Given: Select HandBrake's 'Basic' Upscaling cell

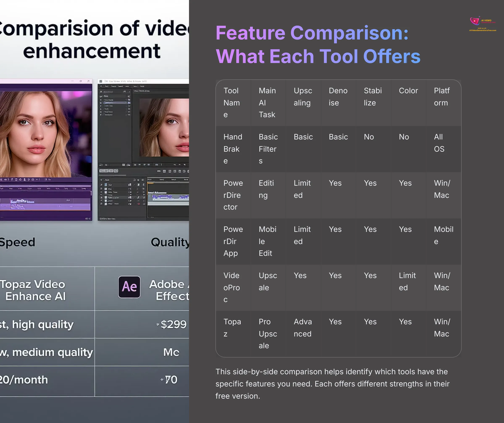Looking at the screenshot, I should (303, 149).
